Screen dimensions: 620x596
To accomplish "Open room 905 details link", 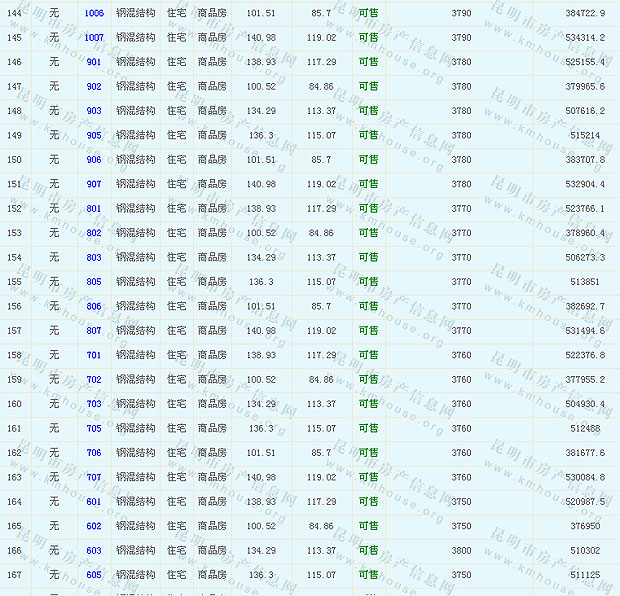I will tap(94, 135).
